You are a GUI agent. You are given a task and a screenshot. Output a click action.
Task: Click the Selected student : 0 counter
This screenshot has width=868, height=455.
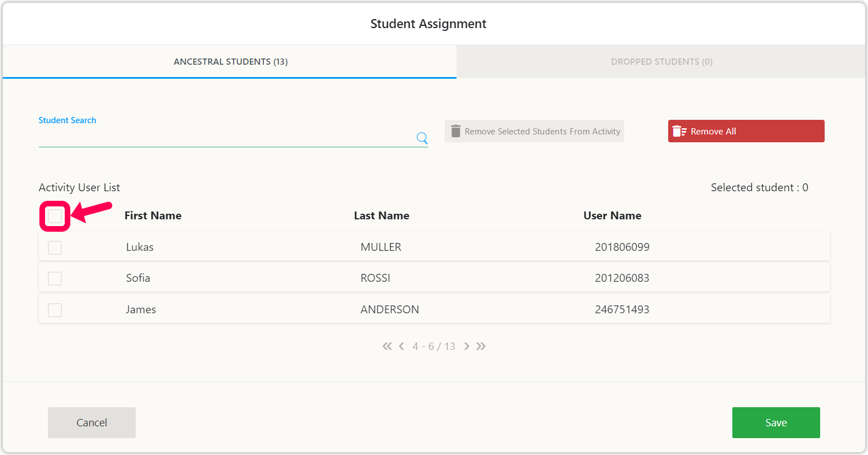click(759, 187)
